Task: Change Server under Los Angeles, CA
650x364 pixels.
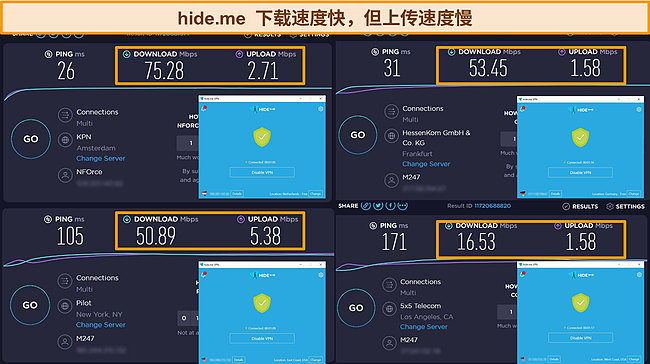Action: pyautogui.click(x=424, y=327)
